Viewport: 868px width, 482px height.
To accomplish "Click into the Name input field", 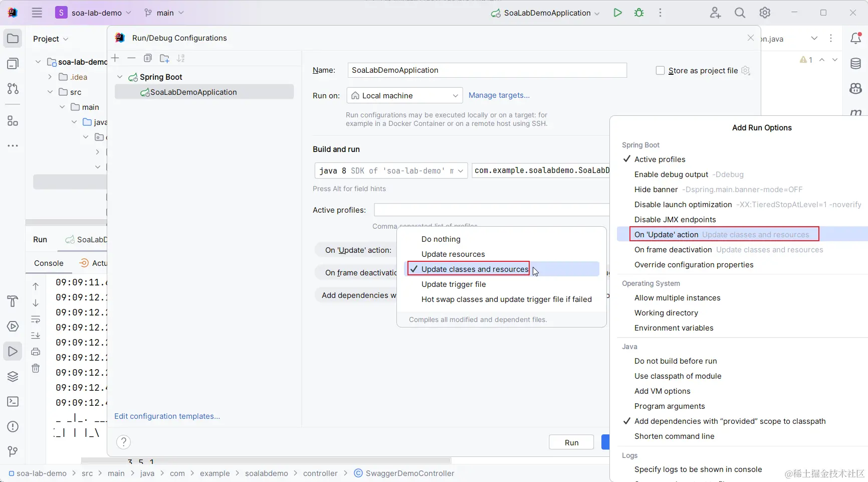I will [487, 70].
